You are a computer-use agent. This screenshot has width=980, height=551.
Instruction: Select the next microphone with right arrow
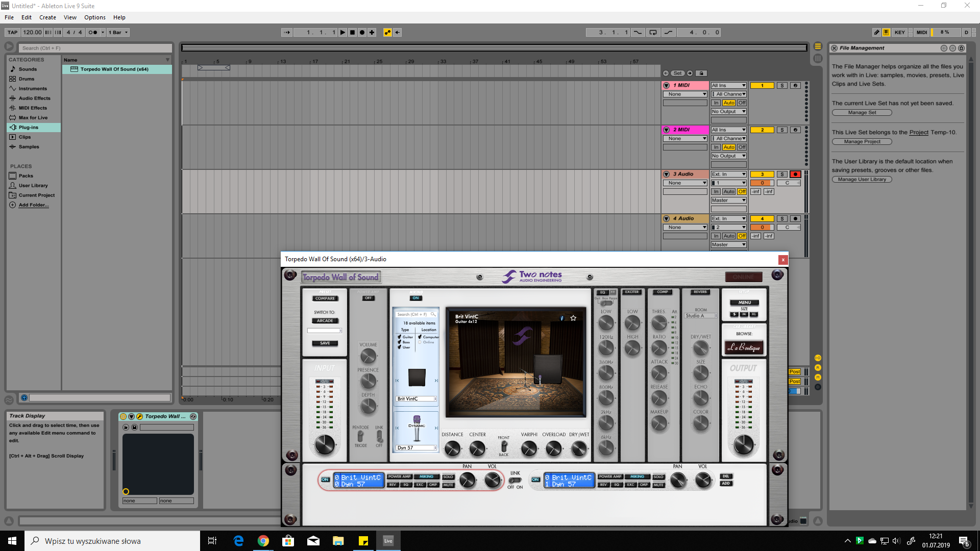[x=436, y=428]
